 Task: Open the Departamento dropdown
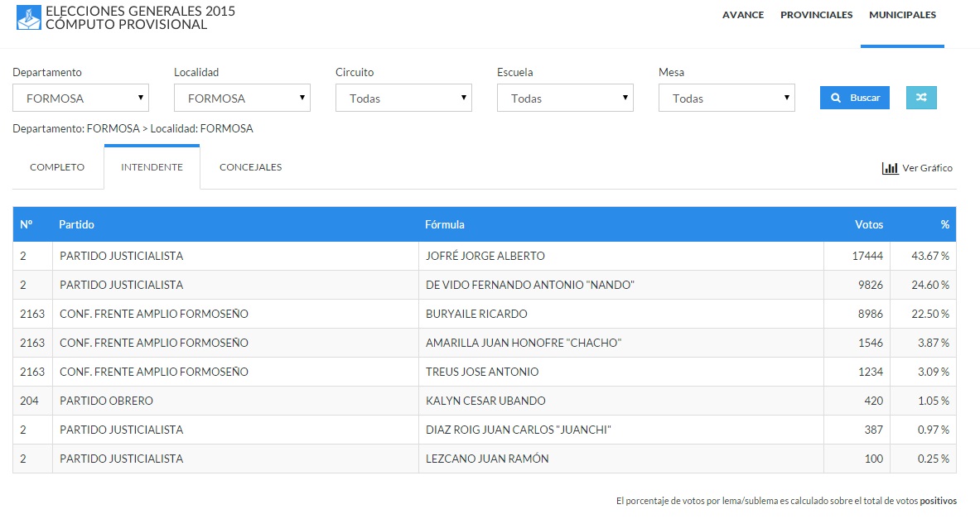pyautogui.click(x=80, y=98)
